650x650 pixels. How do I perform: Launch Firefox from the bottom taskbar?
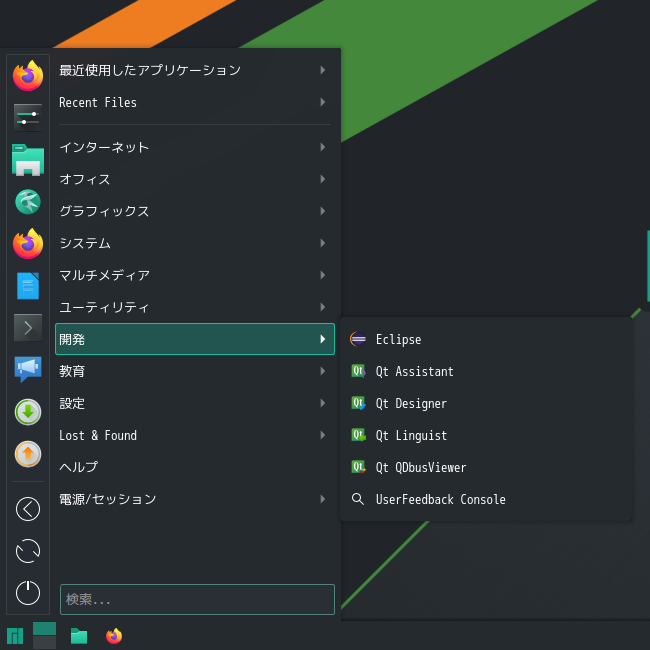(114, 636)
